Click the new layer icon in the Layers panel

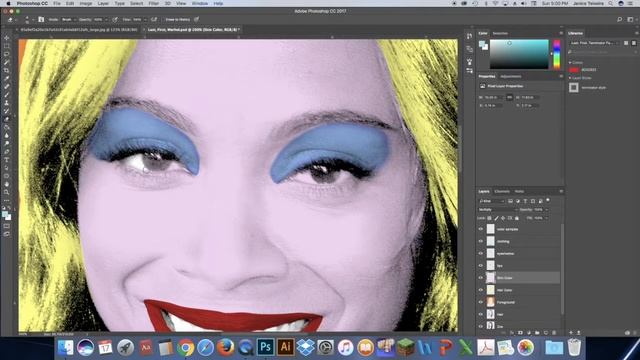pyautogui.click(x=546, y=333)
